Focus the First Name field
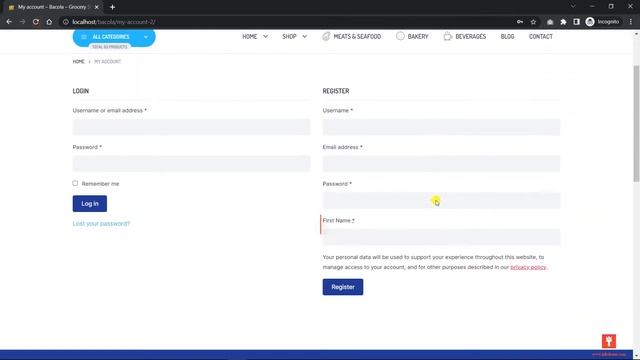This screenshot has height=360, width=640. click(x=441, y=237)
